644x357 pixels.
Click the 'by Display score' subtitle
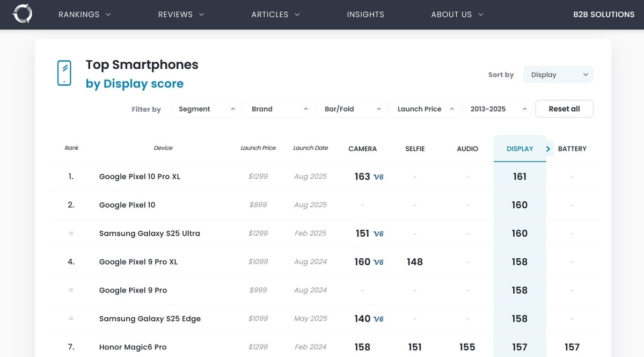tap(135, 84)
